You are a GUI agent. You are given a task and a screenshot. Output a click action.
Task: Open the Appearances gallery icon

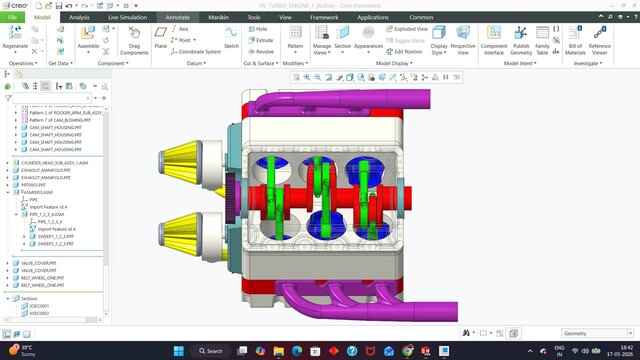[368, 33]
